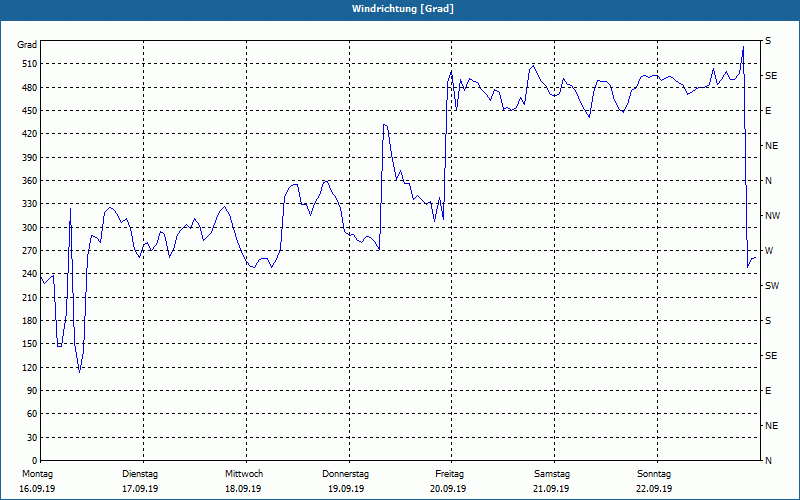Click the 390 axis tick label
800x500 pixels.
click(x=29, y=157)
